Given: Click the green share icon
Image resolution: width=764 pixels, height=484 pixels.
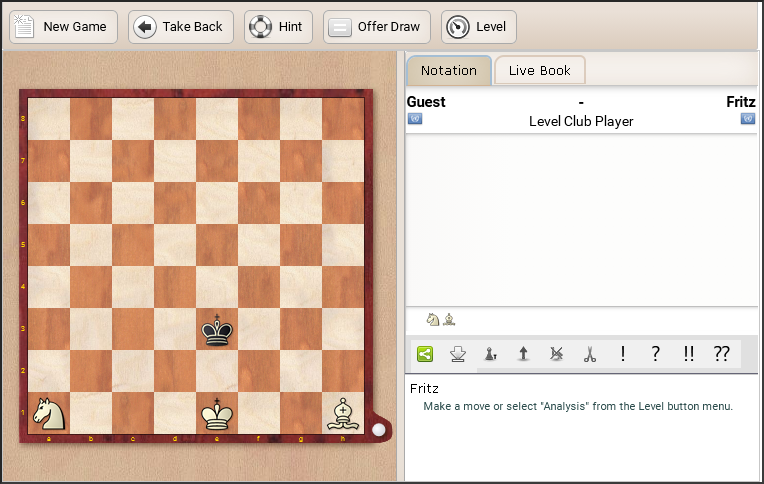Looking at the screenshot, I should pyautogui.click(x=425, y=354).
